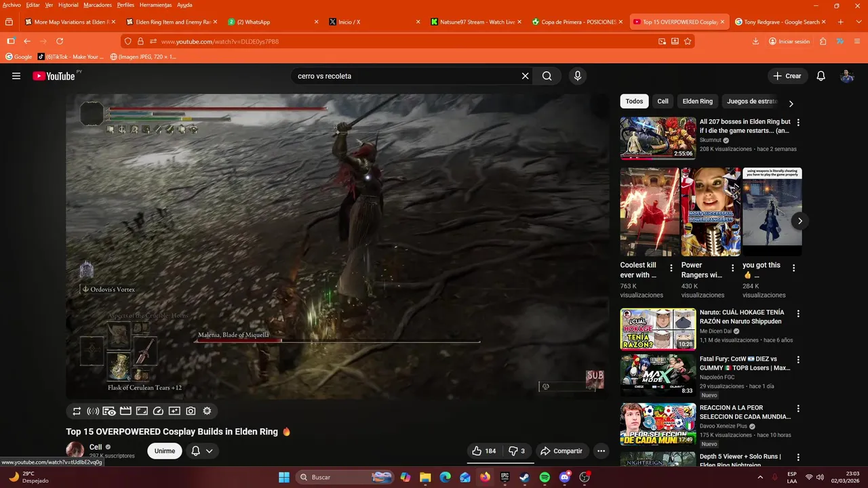
Task: Toggle cinema mode clapperboard icon
Action: click(x=125, y=411)
